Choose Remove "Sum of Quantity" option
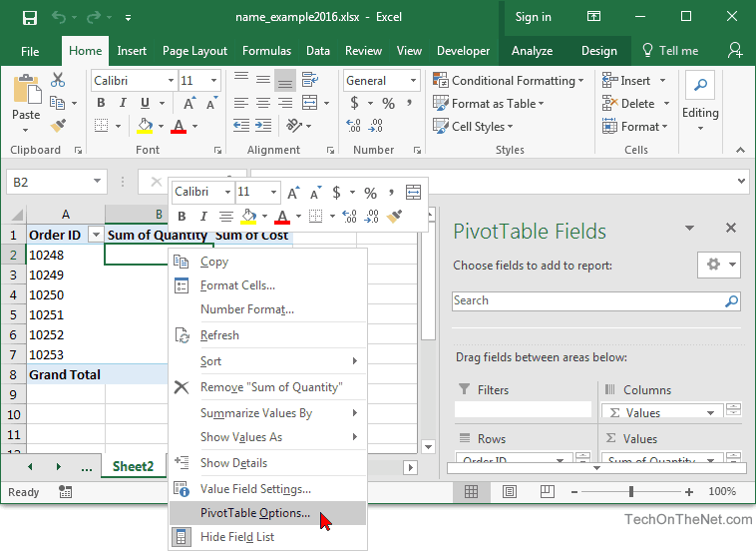Viewport: 756px width, 551px height. point(268,387)
